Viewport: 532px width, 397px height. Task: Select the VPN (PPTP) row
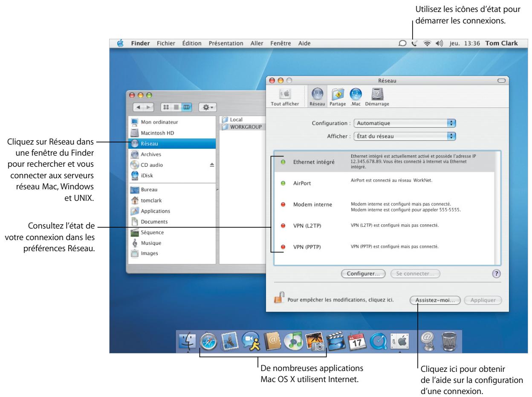click(384, 246)
